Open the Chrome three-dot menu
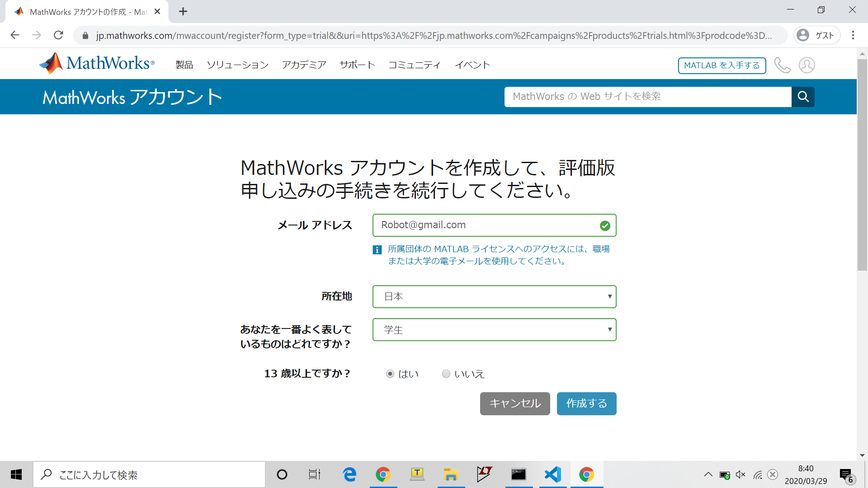Screen dimensions: 868x488 tap(853, 35)
